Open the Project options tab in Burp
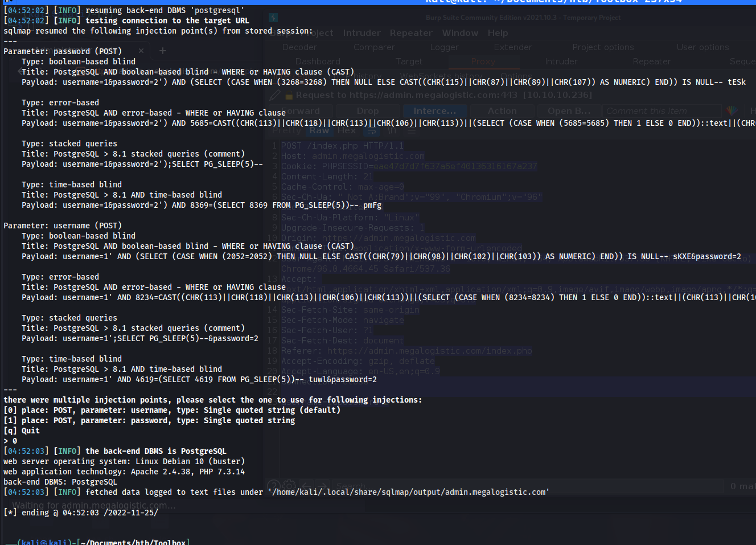The image size is (756, 545). (603, 47)
